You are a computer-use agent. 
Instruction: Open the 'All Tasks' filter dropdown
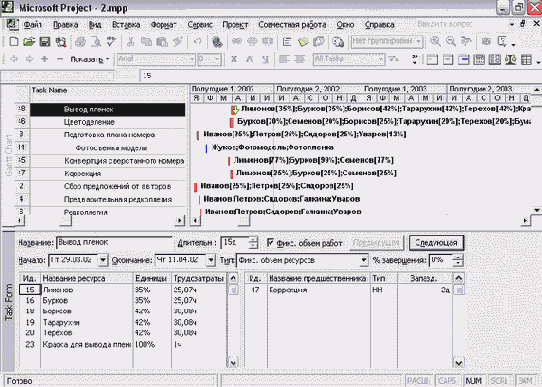(381, 59)
